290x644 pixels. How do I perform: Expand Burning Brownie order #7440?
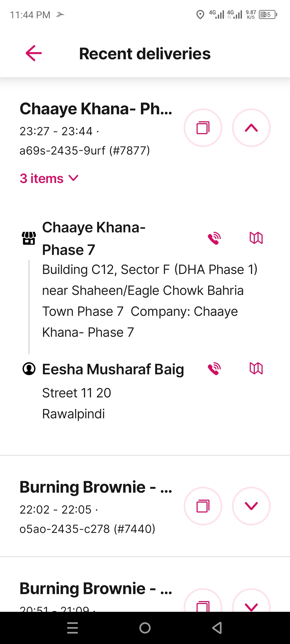pos(251,506)
